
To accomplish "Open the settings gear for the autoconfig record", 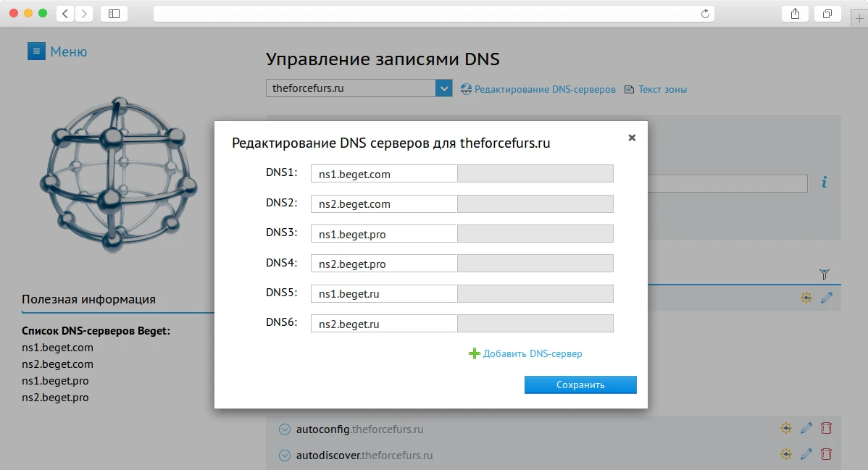I will coord(785,428).
